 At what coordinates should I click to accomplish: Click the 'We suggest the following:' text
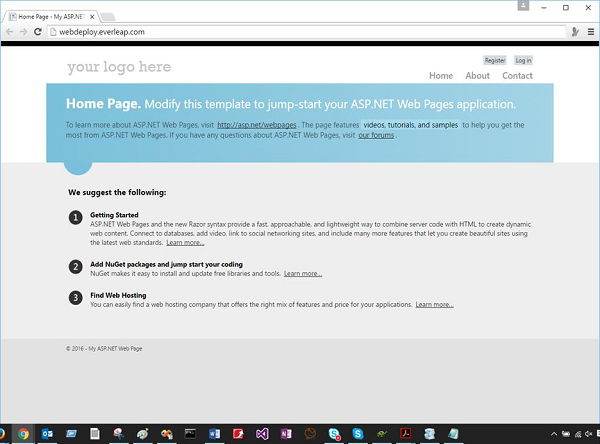pos(117,193)
